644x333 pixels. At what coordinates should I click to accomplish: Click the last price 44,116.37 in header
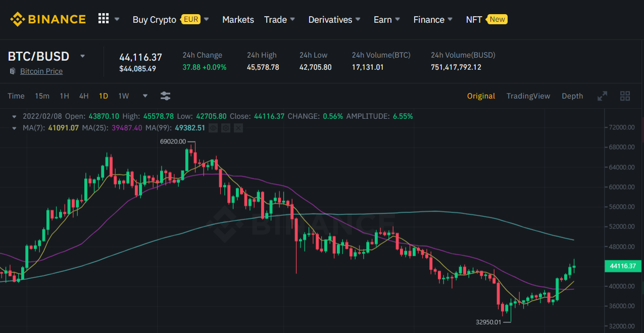(140, 58)
